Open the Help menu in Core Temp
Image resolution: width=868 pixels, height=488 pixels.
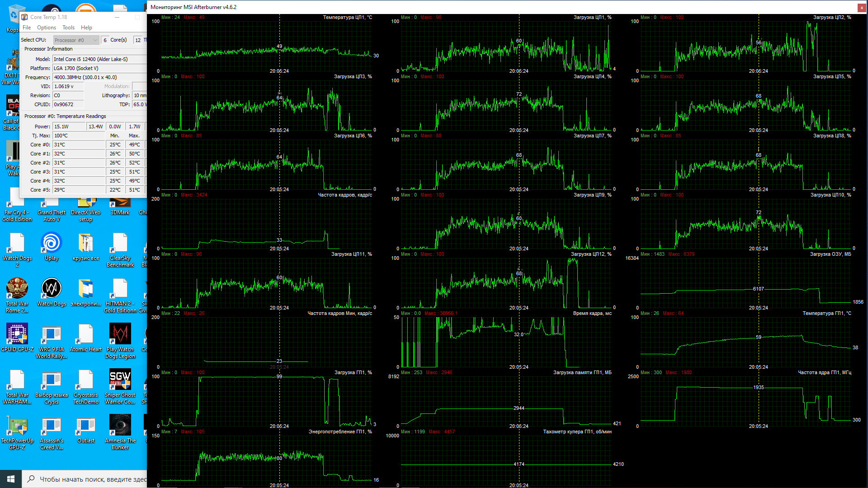(x=86, y=28)
